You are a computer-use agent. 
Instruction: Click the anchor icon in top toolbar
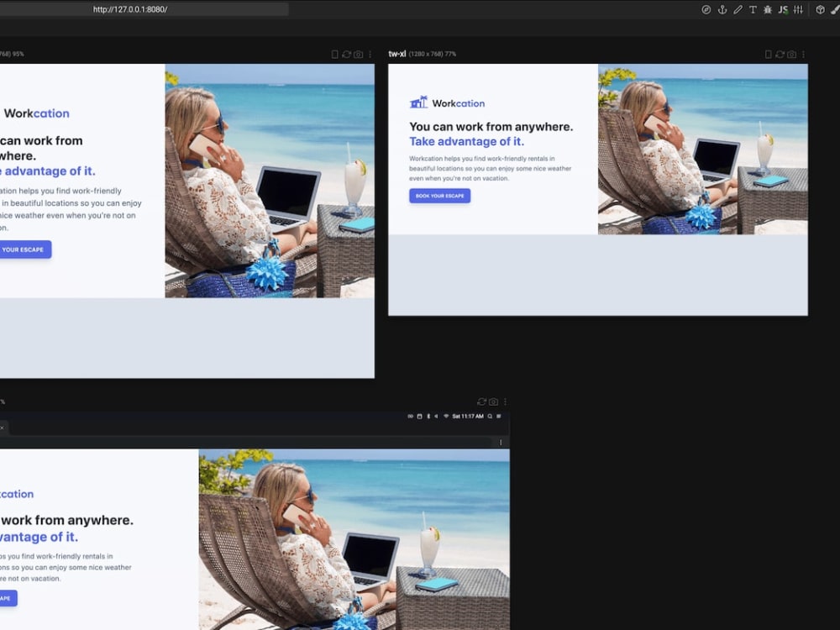point(722,9)
